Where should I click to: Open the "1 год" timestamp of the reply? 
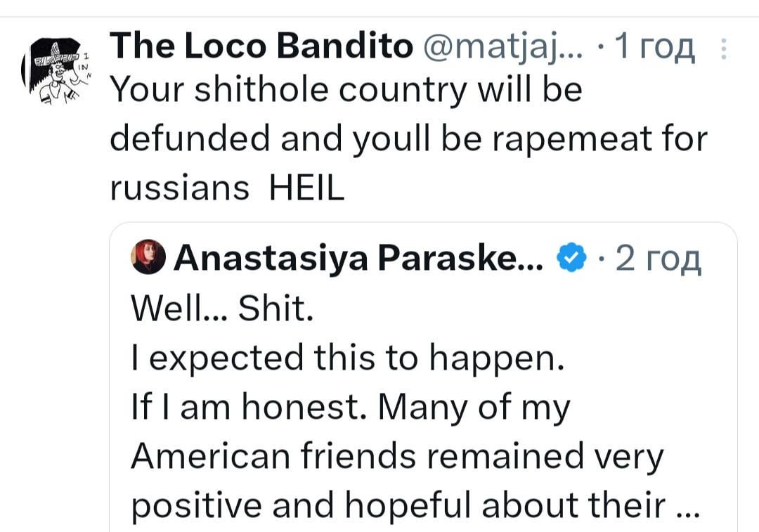tap(654, 47)
